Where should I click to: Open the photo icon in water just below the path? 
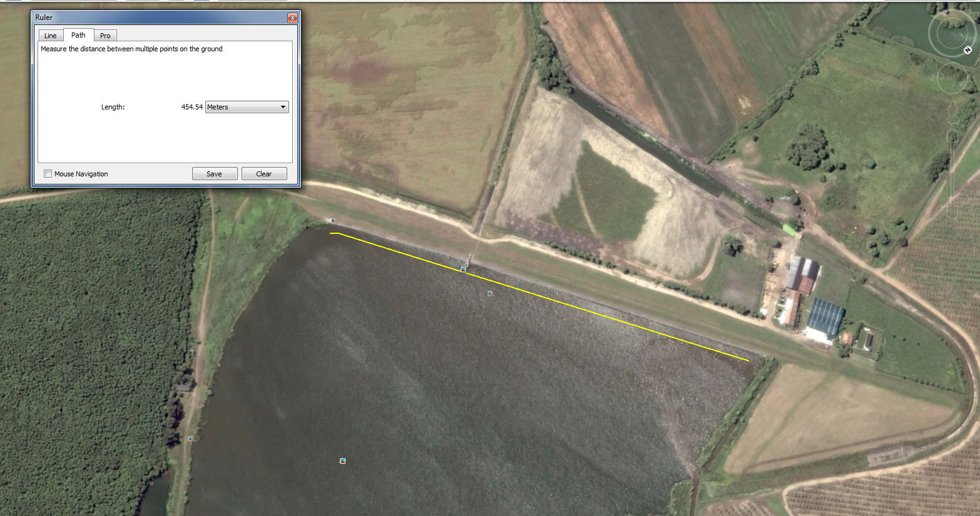point(490,293)
